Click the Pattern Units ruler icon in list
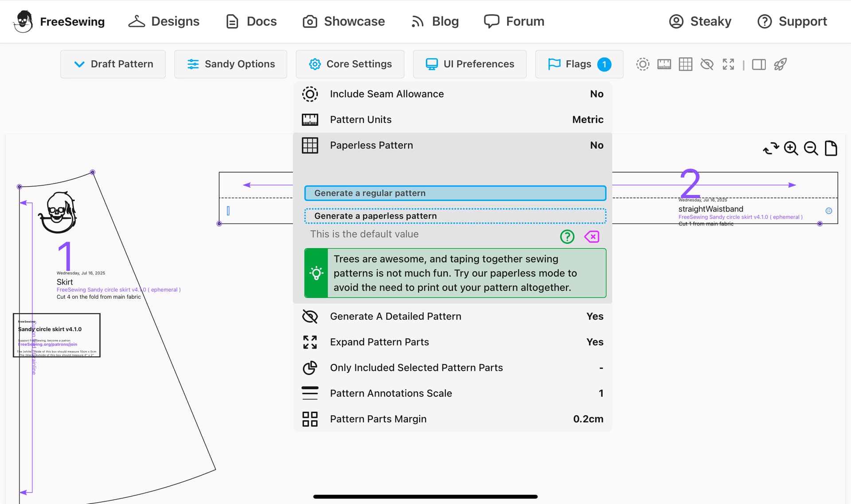The image size is (851, 504). pos(310,120)
